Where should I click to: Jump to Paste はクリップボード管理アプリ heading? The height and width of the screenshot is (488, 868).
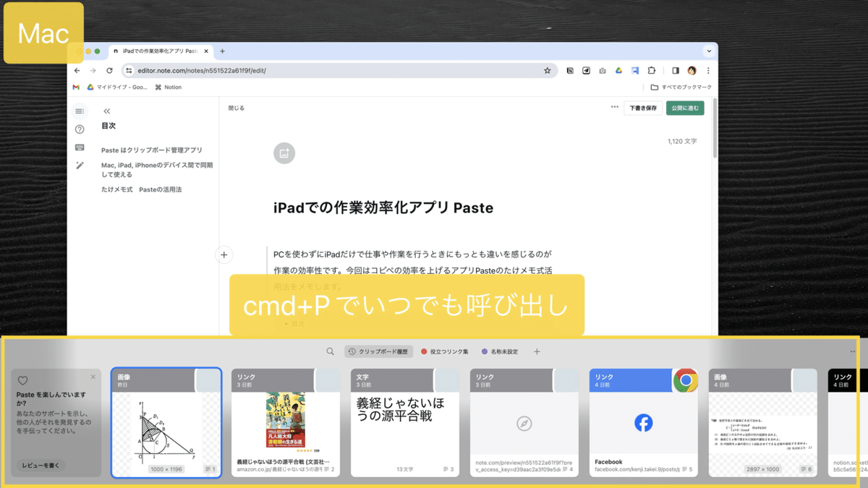pos(152,150)
